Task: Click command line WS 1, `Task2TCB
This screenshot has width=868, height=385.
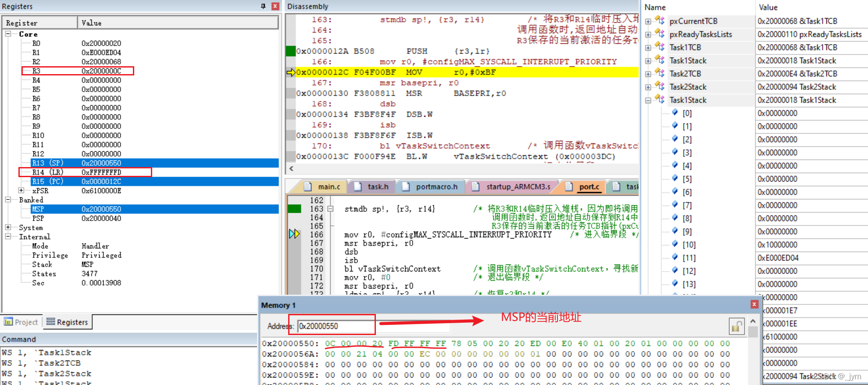Action: (41, 363)
